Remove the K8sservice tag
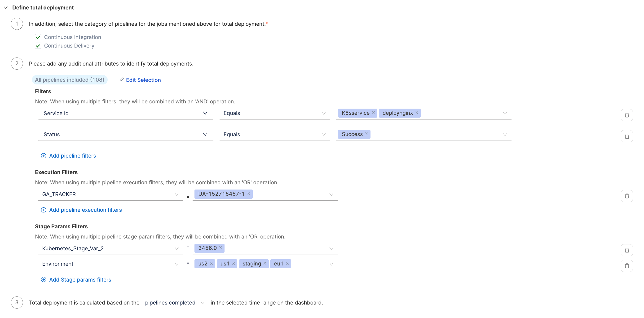Viewport: 644px width, 318px height. coord(373,113)
